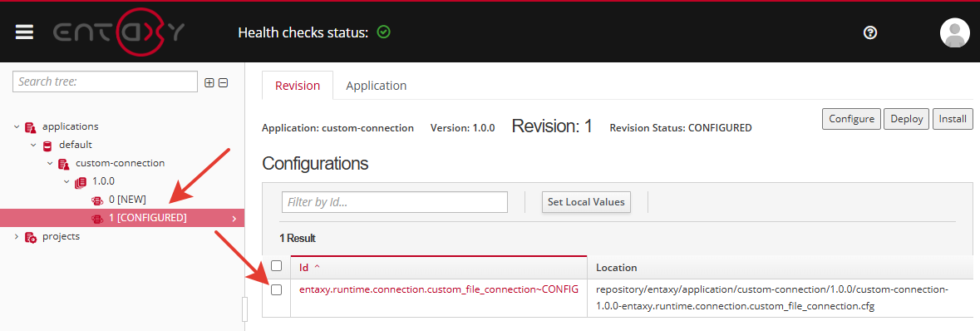Click the 1 Result count text

click(298, 238)
